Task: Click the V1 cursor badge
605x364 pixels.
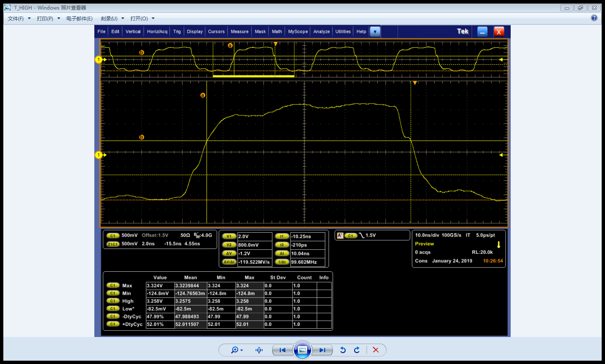Action: pyautogui.click(x=229, y=236)
